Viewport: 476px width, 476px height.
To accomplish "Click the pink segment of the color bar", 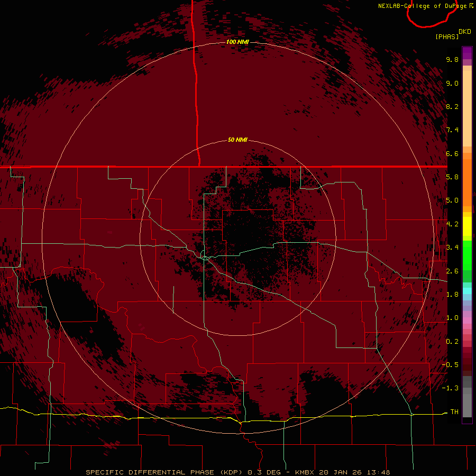I will [467, 321].
